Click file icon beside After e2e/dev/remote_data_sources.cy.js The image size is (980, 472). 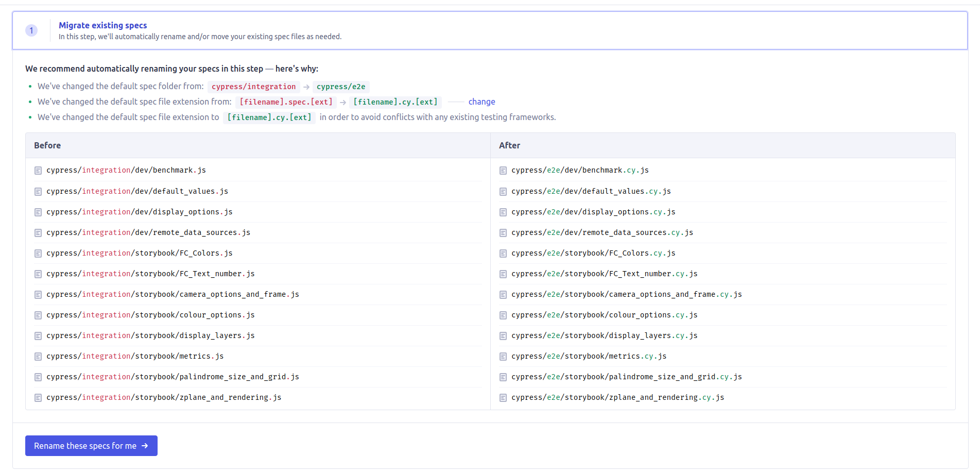[x=503, y=233]
